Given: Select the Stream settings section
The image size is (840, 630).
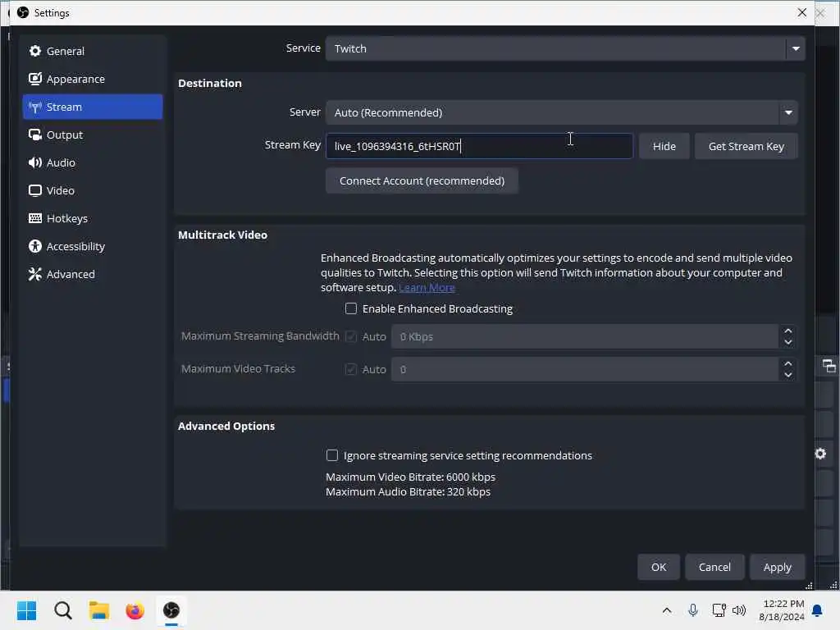Looking at the screenshot, I should [92, 107].
